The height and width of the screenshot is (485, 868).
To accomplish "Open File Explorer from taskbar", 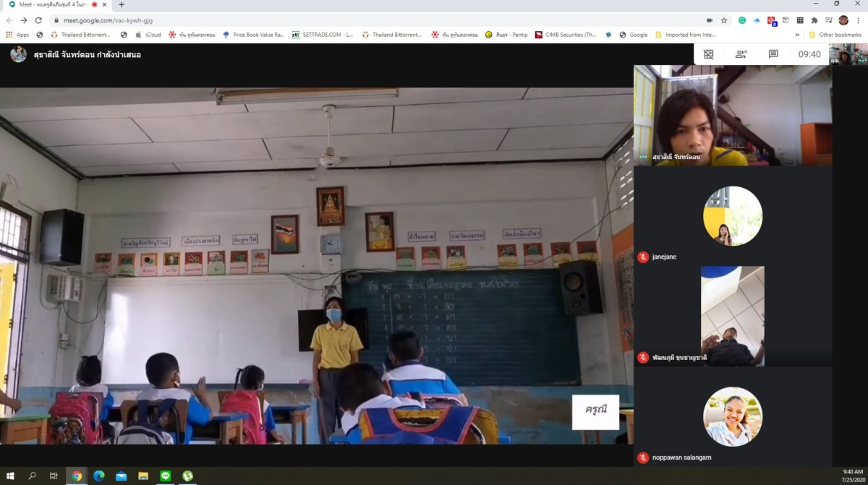I will 143,476.
